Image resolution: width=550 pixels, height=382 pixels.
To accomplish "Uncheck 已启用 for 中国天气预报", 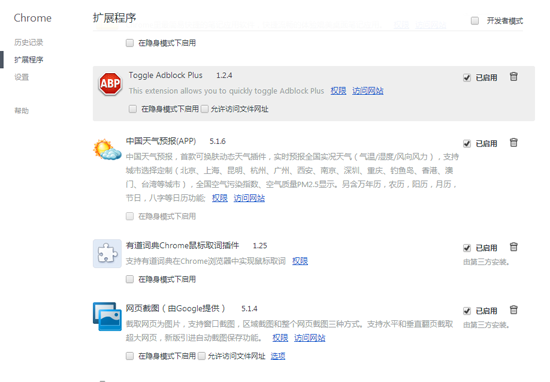I will [x=467, y=143].
